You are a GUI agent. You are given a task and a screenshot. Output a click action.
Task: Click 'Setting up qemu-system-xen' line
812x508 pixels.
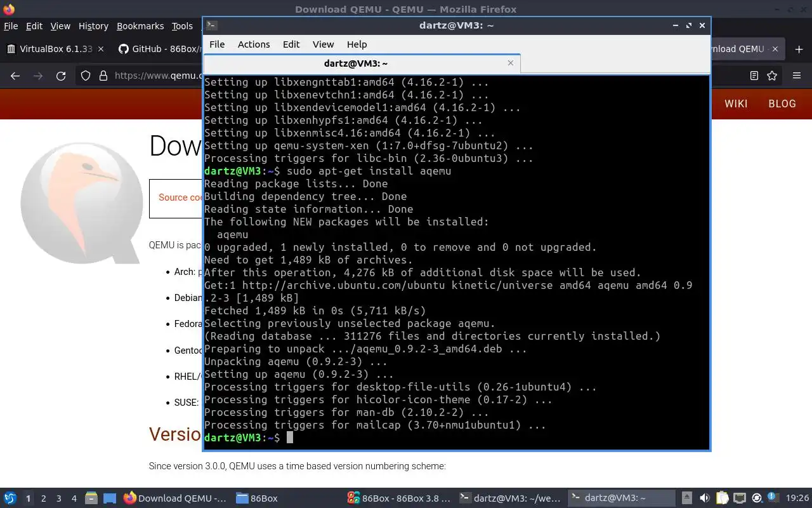369,146
